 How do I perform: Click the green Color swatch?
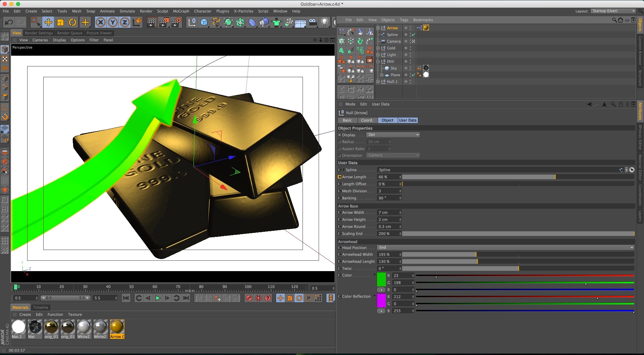coord(381,279)
